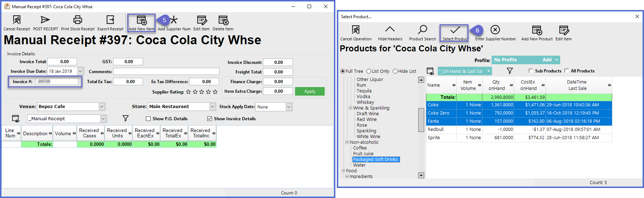Open the Venue dropdown showing Bepoz Cafe

coord(102,107)
